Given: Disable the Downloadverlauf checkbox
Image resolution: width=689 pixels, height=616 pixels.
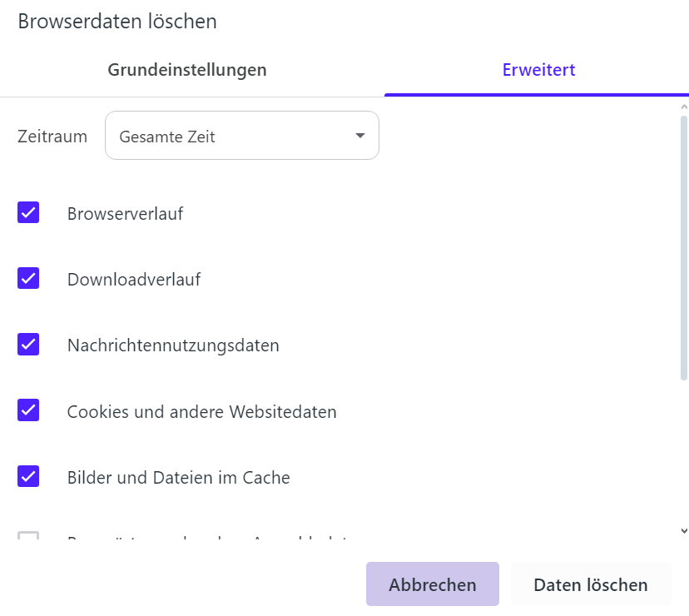Looking at the screenshot, I should point(28,279).
